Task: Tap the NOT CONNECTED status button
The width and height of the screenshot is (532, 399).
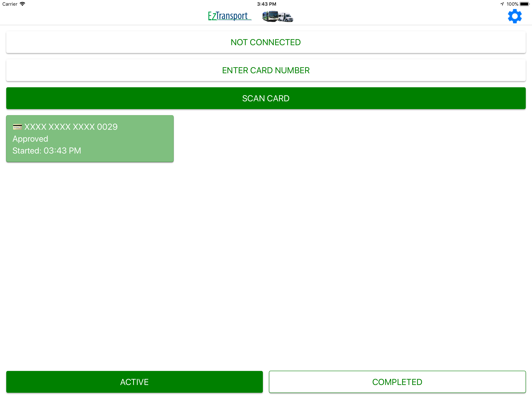Action: point(266,42)
